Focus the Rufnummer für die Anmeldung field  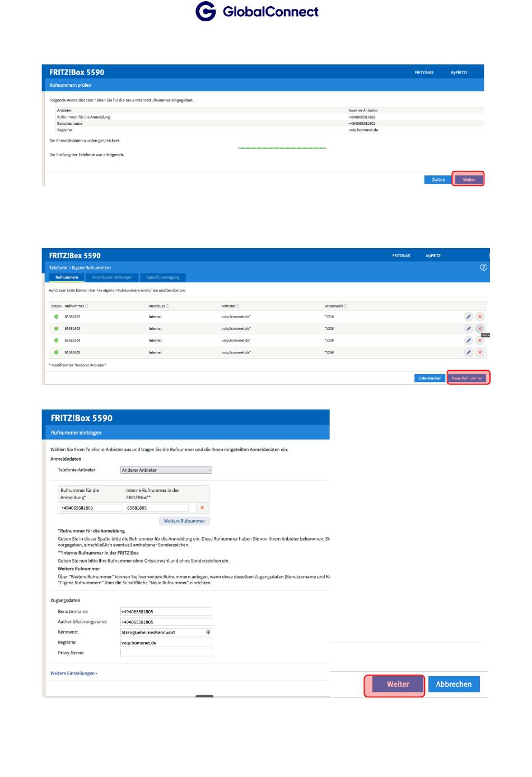pyautogui.click(x=91, y=508)
